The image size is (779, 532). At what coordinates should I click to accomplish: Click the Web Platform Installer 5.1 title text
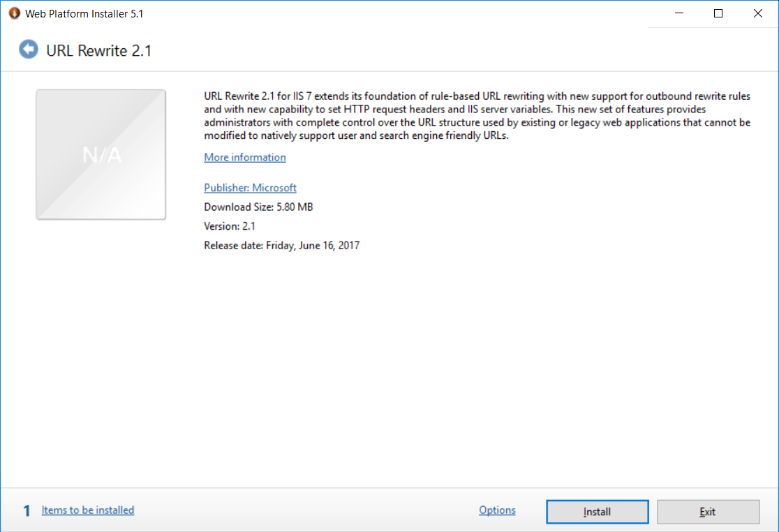pyautogui.click(x=84, y=14)
